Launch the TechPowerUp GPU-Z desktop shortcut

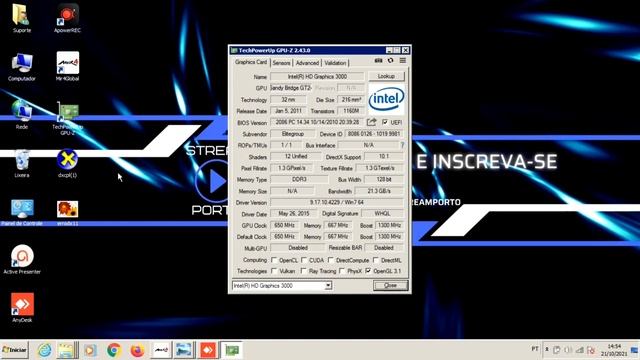(x=67, y=118)
